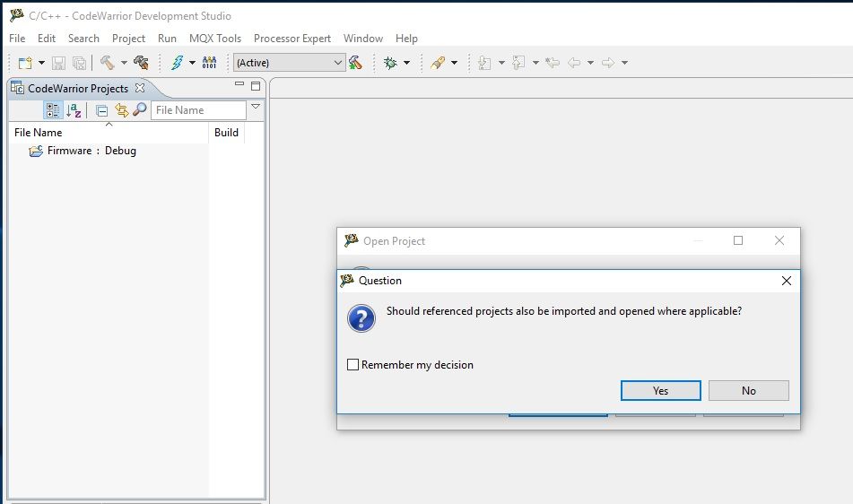The width and height of the screenshot is (853, 504).
Task: Close the Open Project window
Action: pos(779,240)
